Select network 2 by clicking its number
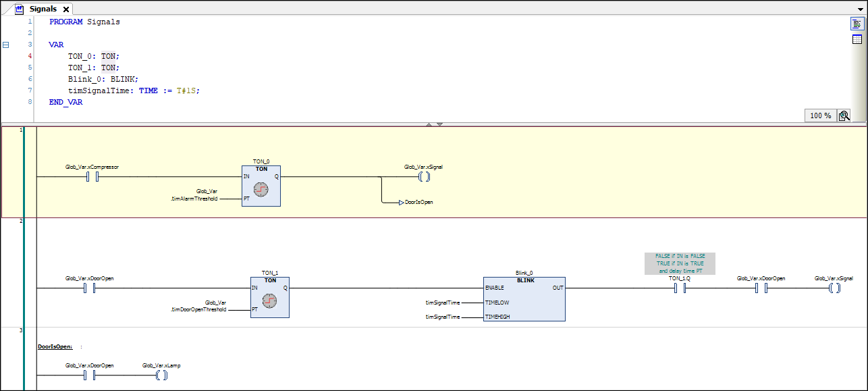 [x=20, y=221]
